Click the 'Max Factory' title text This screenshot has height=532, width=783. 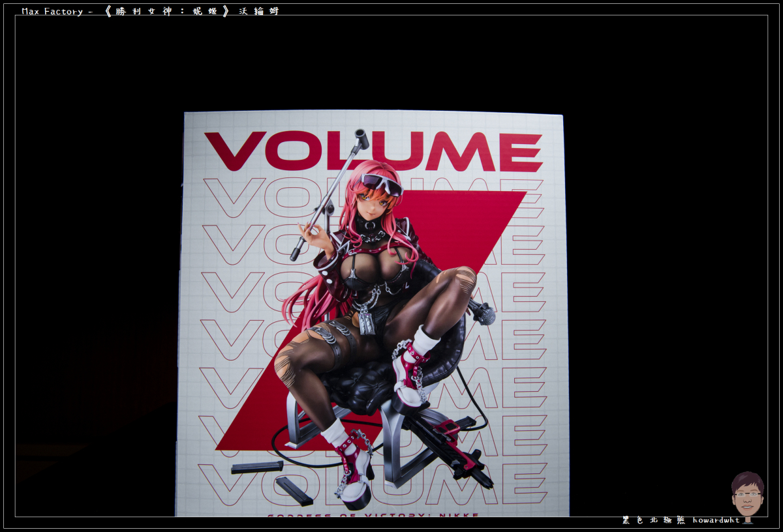click(x=52, y=11)
